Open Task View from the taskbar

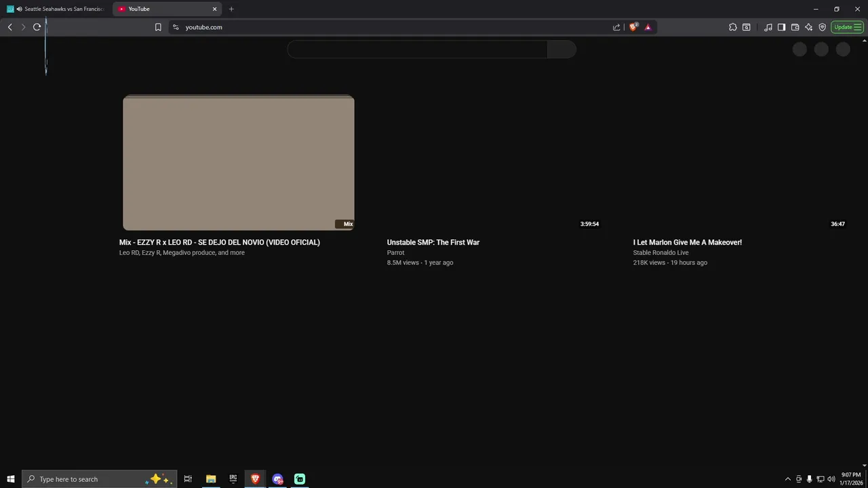tap(188, 479)
